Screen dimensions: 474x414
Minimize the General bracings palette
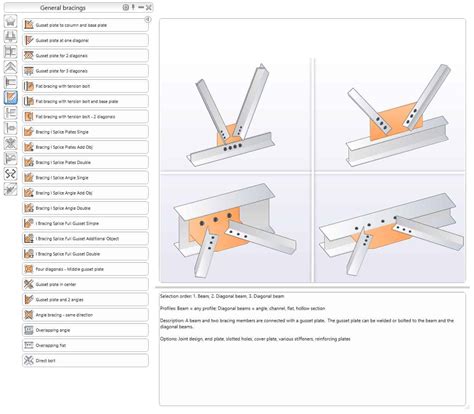141,7
